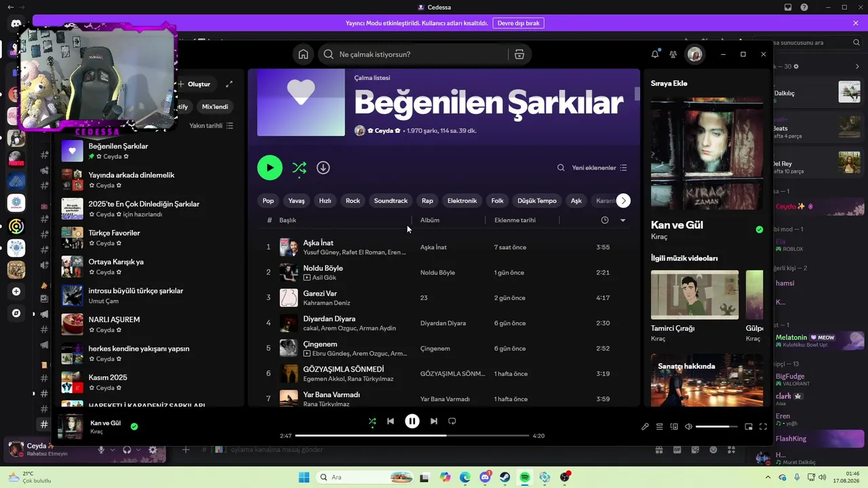Open Friend Activity icon in Spotify header
The image size is (868, 488).
pos(673,54)
